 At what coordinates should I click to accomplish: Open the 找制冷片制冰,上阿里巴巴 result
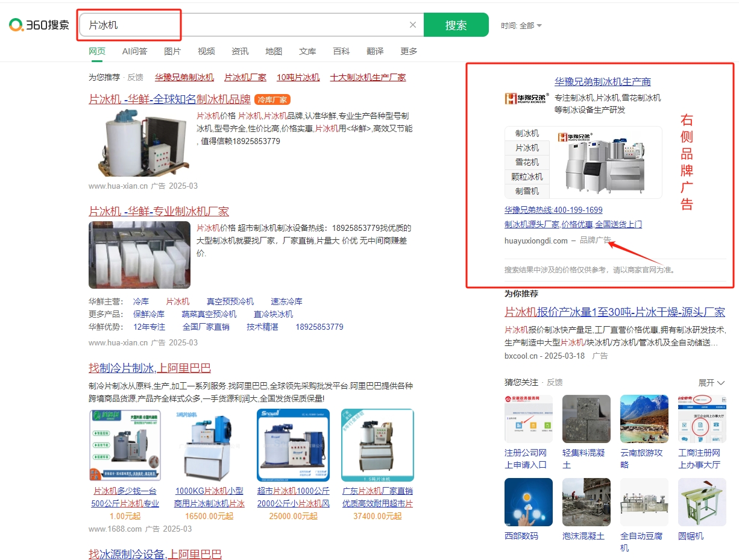149,368
